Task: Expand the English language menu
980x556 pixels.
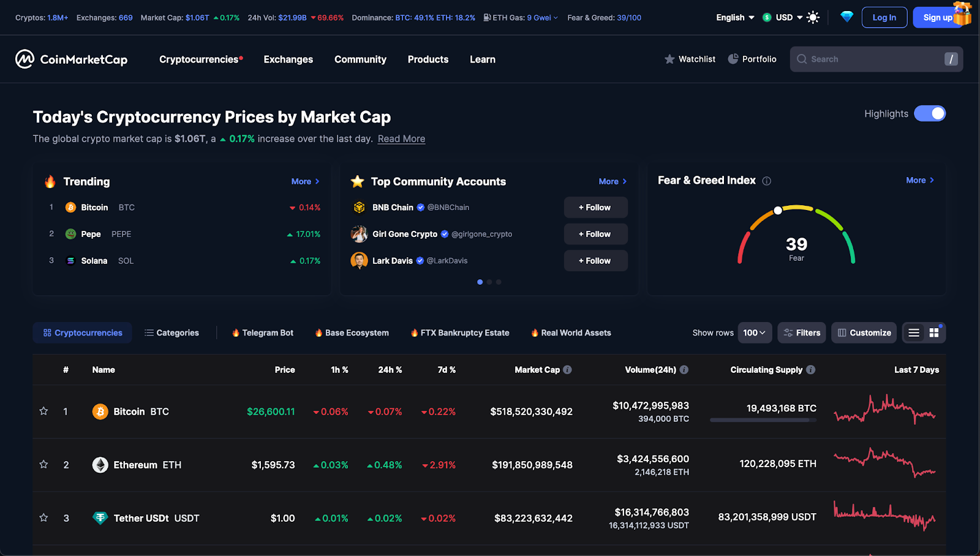Action: pyautogui.click(x=734, y=17)
